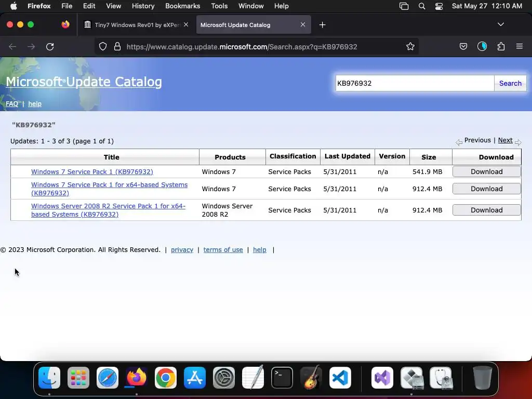This screenshot has height=399, width=532.
Task: Open the Firefox account circle icon
Action: tap(482, 47)
